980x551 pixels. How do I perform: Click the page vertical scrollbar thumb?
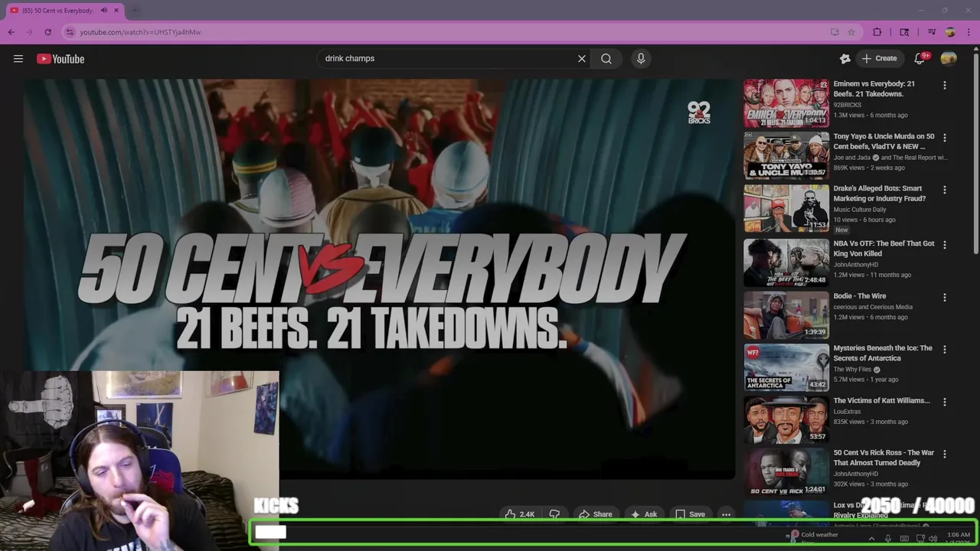point(975,153)
